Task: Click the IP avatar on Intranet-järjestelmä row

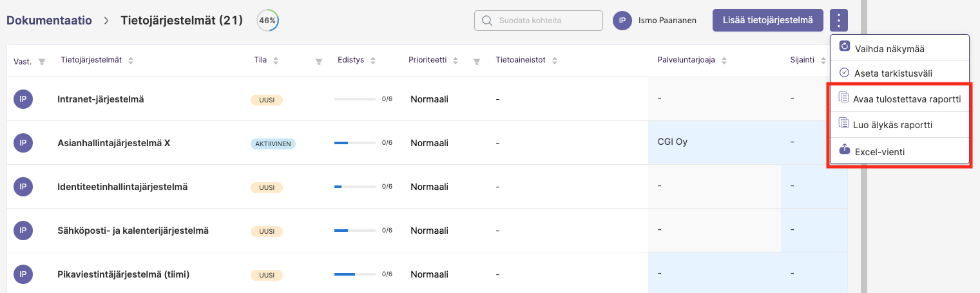Action: (23, 99)
